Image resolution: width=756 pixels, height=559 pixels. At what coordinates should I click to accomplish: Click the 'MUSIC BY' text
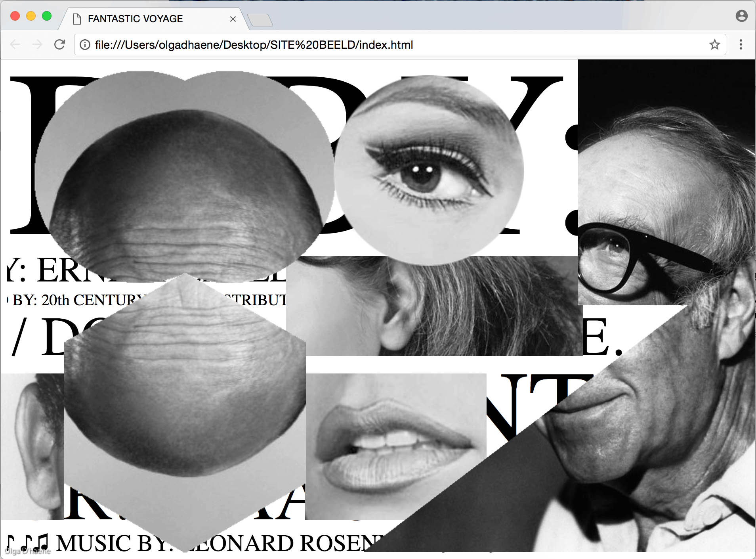coord(115,543)
